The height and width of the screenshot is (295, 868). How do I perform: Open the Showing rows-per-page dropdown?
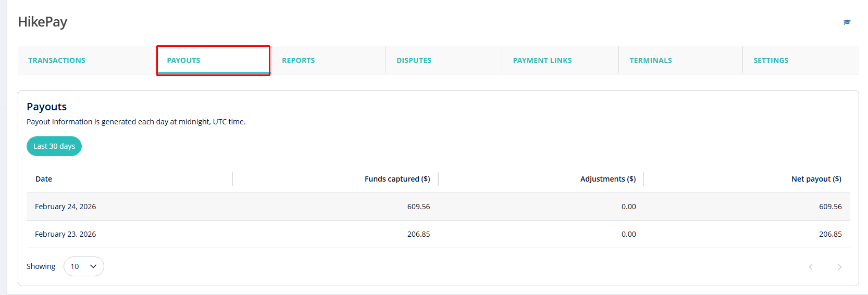(84, 266)
